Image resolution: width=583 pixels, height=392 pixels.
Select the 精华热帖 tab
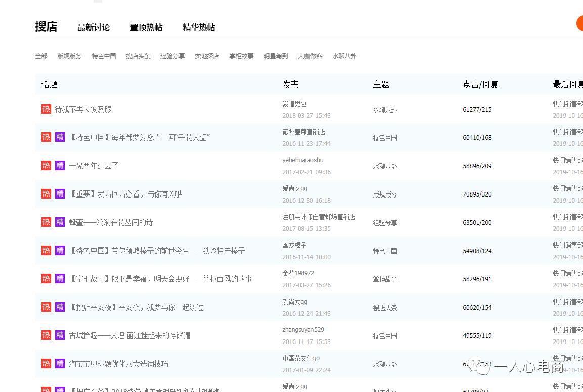199,27
